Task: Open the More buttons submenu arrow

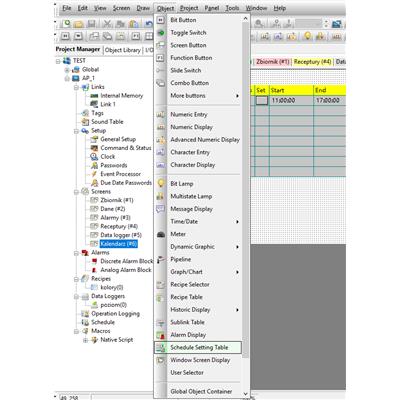Action: pyautogui.click(x=237, y=96)
